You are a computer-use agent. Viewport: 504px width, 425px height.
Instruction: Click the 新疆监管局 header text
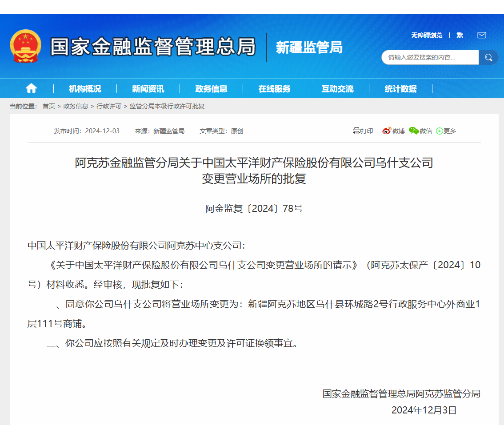click(309, 48)
